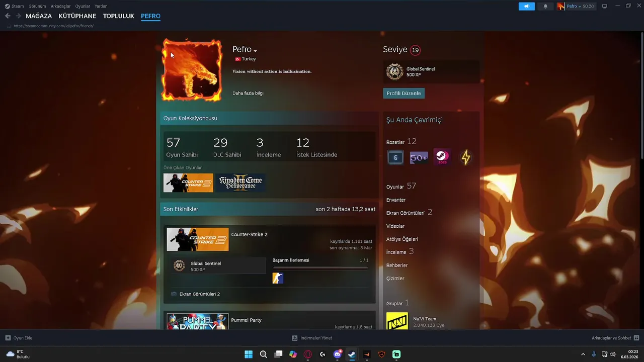Open the Yardım menu
Screen dimensions: 644x362
pyautogui.click(x=101, y=7)
